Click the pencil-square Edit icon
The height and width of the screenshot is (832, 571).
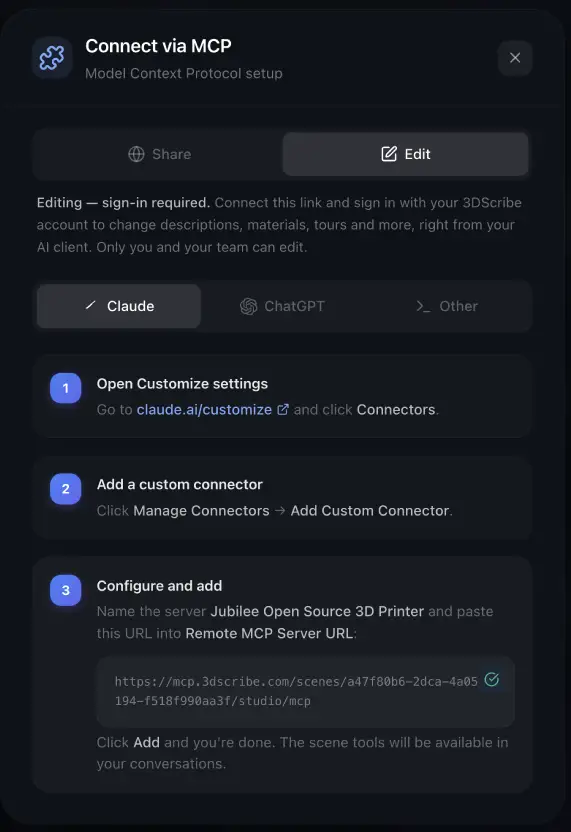389,154
